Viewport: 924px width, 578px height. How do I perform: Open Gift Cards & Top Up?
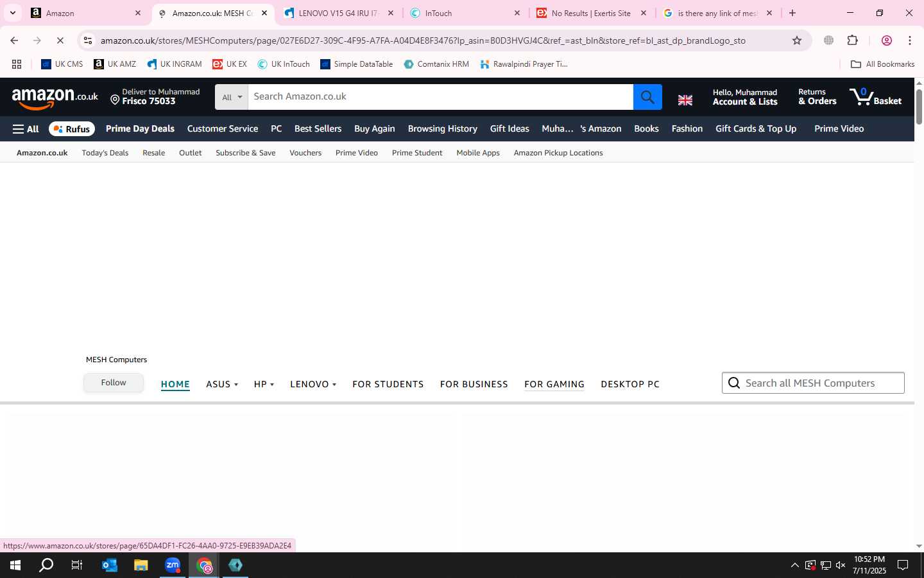point(756,129)
